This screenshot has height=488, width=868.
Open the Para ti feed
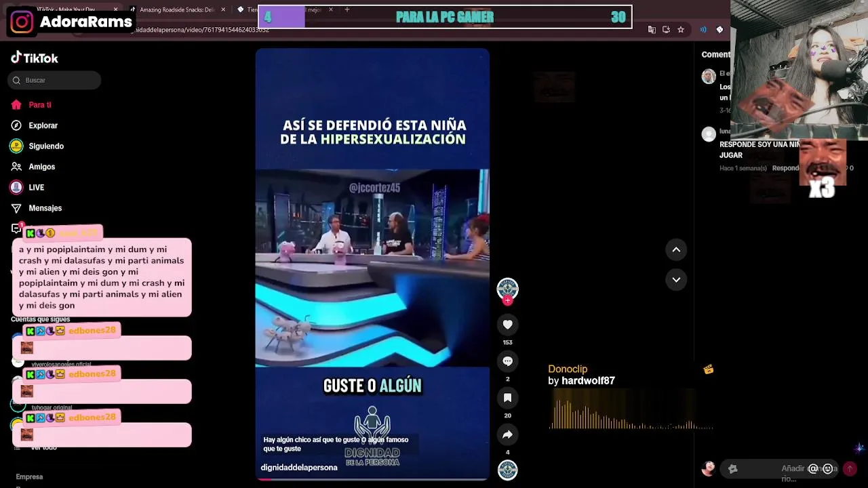click(x=40, y=105)
